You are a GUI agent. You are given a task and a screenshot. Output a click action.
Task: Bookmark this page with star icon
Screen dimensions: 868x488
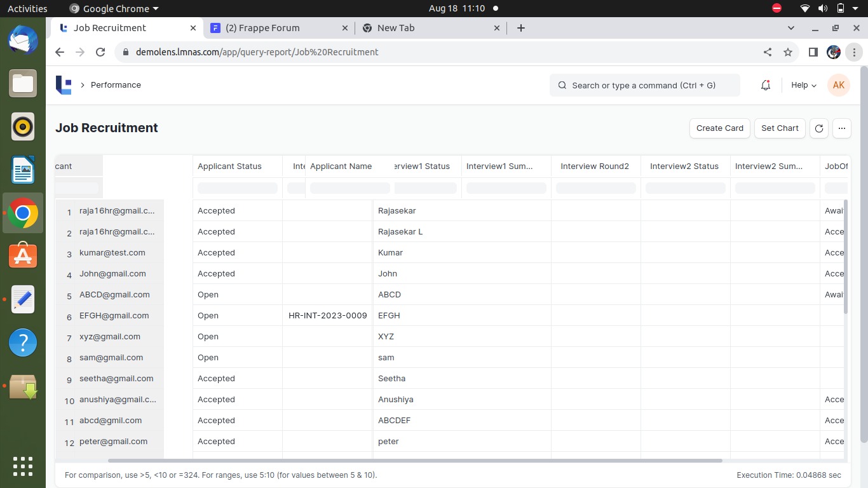[788, 52]
